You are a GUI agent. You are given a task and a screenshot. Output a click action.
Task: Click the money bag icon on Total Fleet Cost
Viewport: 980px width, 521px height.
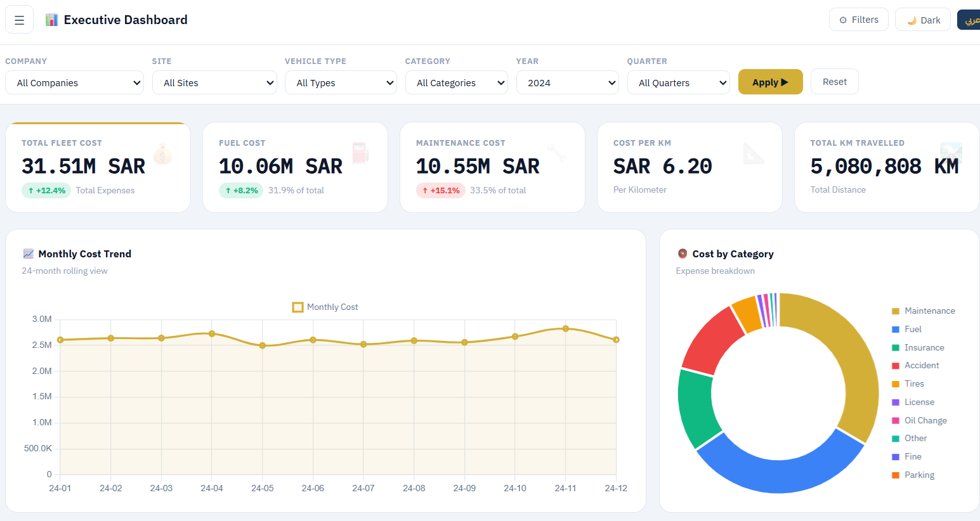(162, 153)
